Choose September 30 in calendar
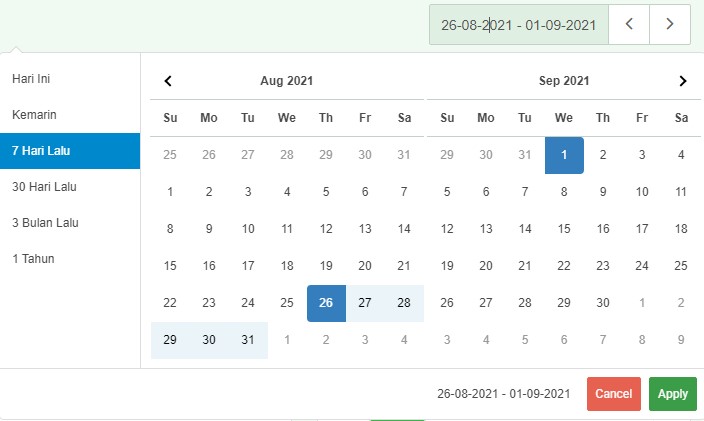 click(x=603, y=303)
